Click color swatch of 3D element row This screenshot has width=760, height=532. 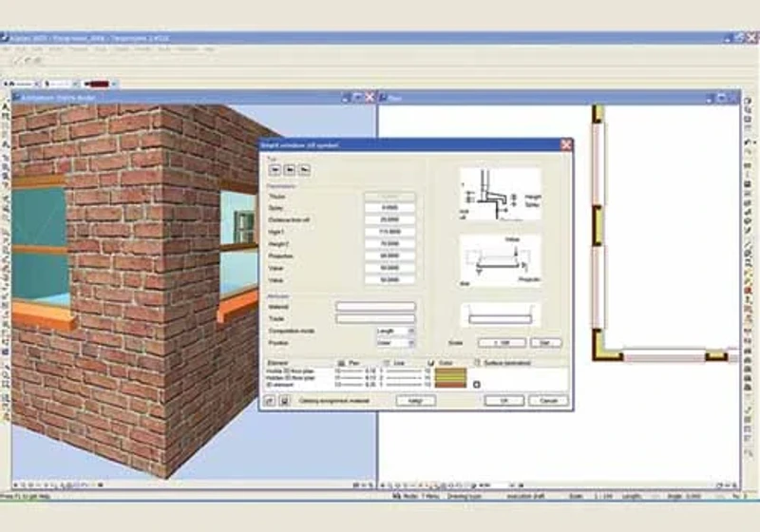pos(450,385)
